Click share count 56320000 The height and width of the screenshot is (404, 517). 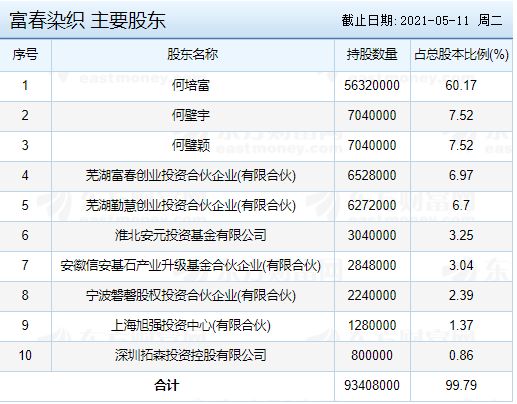[372, 85]
